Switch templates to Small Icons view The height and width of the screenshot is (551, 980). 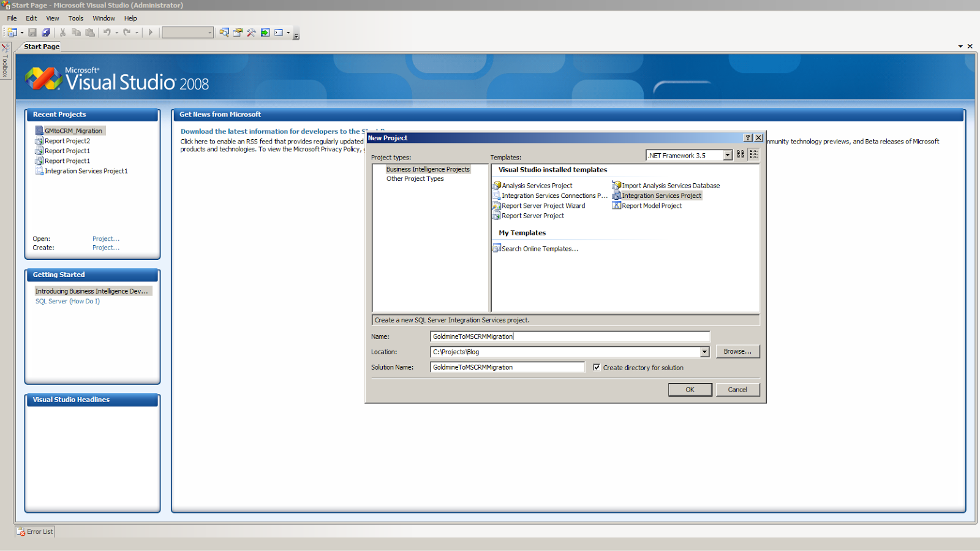point(754,154)
